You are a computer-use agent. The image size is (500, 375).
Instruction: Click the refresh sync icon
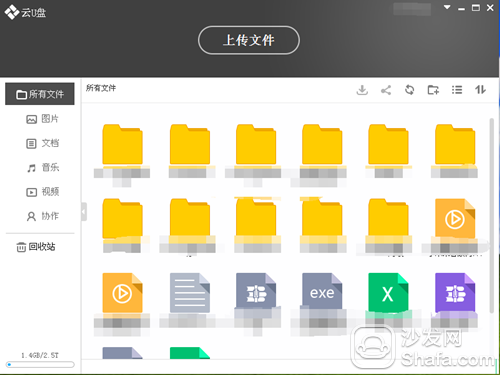pos(409,90)
